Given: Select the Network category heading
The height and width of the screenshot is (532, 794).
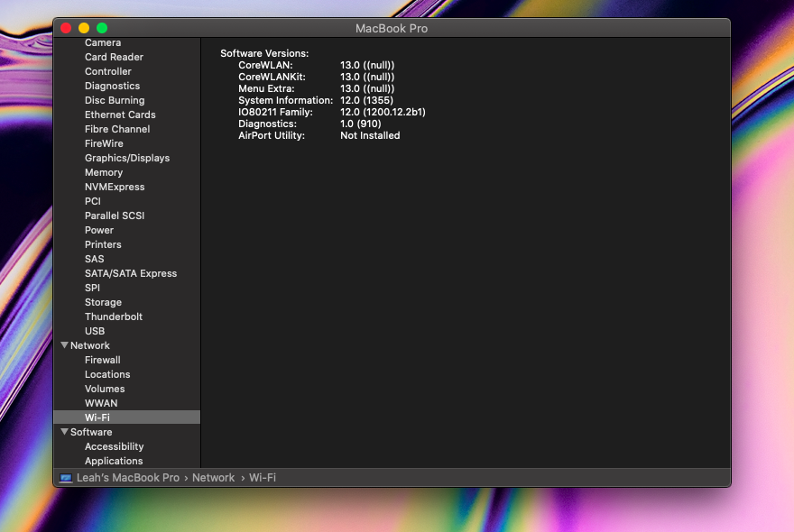Looking at the screenshot, I should coord(89,345).
